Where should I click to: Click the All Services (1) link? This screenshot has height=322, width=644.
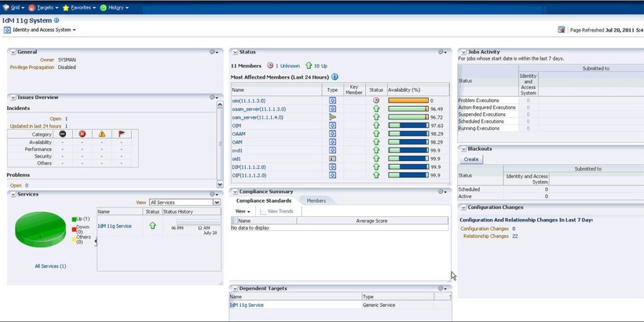click(50, 266)
